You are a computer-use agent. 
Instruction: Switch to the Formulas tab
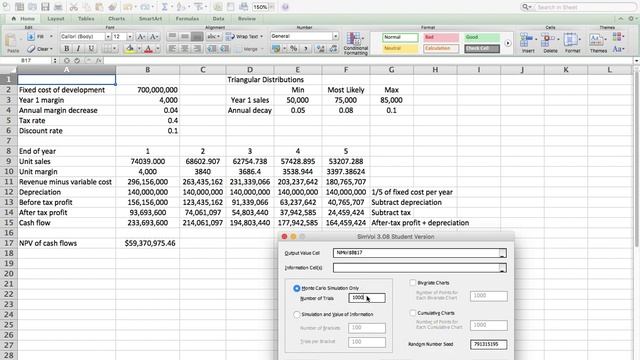coord(187,19)
